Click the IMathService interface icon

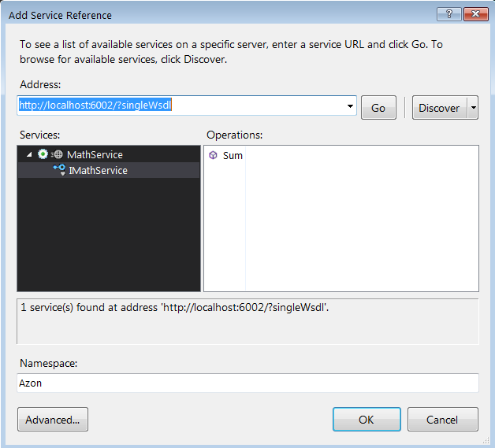pos(59,170)
